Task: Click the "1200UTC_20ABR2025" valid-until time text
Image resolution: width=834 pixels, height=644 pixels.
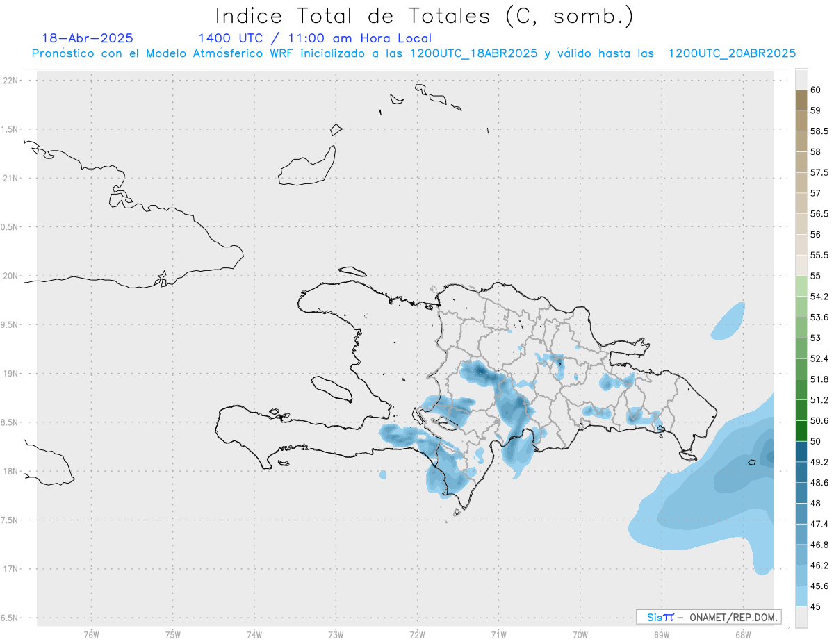Action: tap(732, 53)
